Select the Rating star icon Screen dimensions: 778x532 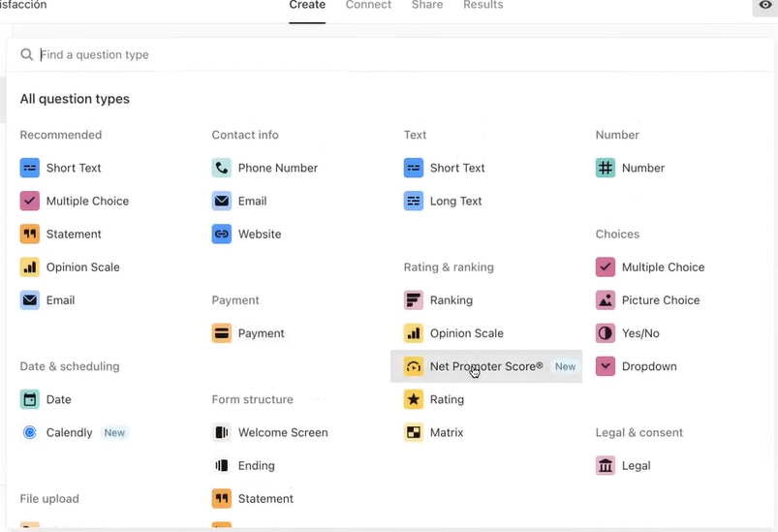[414, 399]
